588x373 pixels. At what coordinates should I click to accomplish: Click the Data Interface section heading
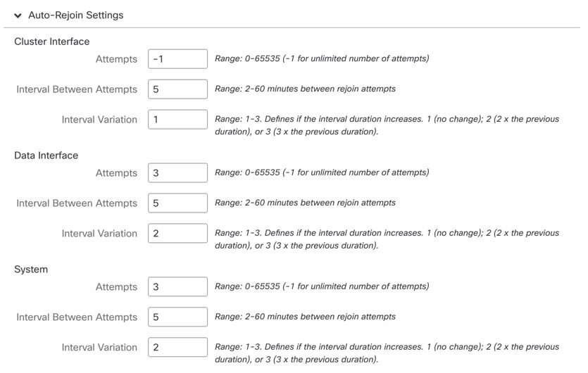[x=46, y=156]
